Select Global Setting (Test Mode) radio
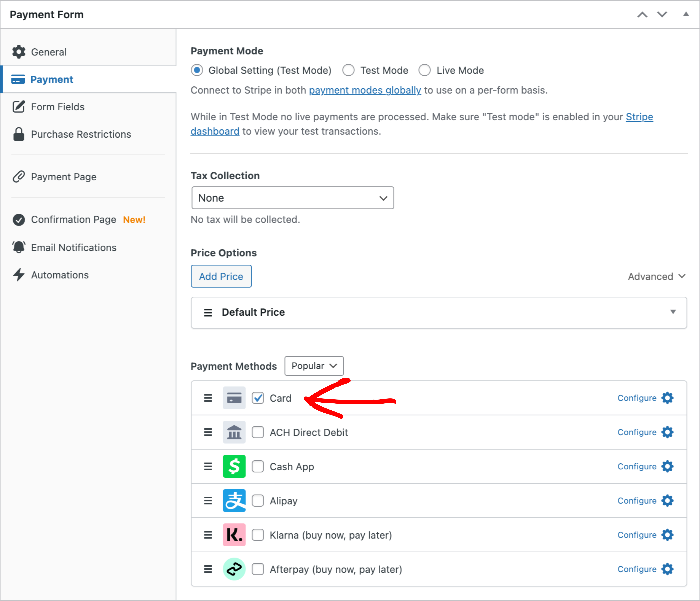Viewport: 700px width, 601px height. click(197, 70)
